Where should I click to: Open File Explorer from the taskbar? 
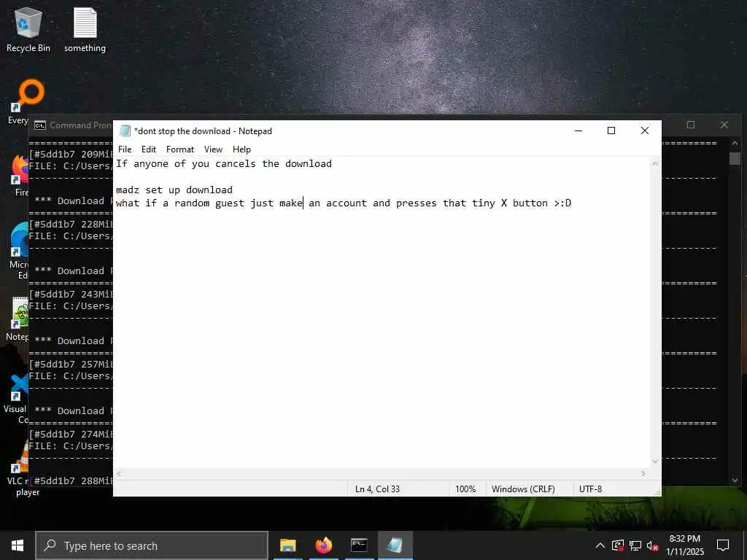[x=287, y=545]
